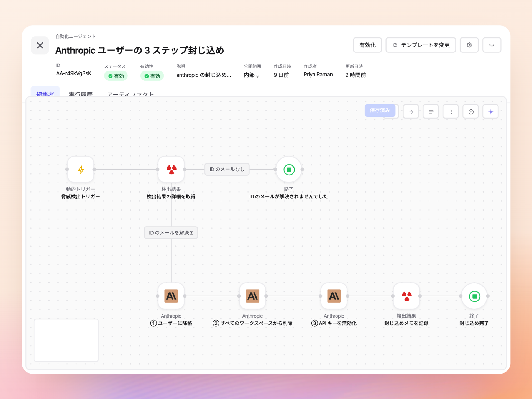Click the arrow toolbar icon in canvas
This screenshot has height=399, width=532.
coord(411,112)
